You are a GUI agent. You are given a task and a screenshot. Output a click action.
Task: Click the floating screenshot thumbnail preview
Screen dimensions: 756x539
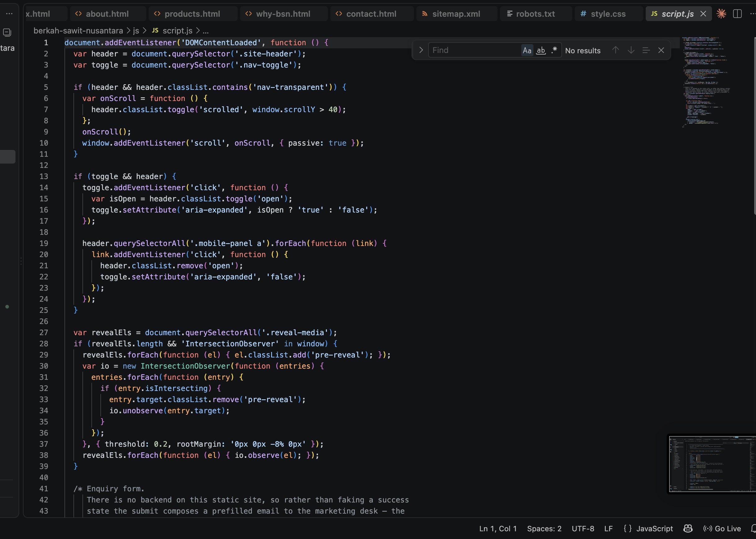click(712, 464)
